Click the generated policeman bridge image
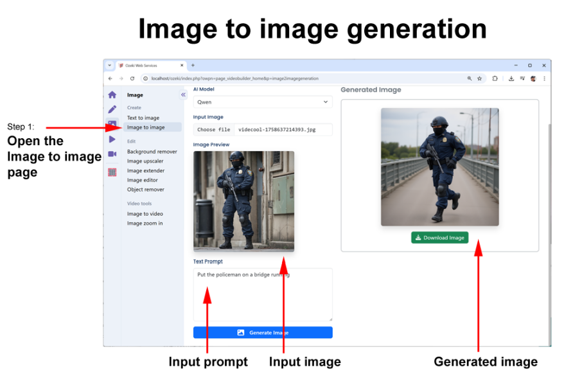Image resolution: width=573 pixels, height=392 pixels. [439, 166]
